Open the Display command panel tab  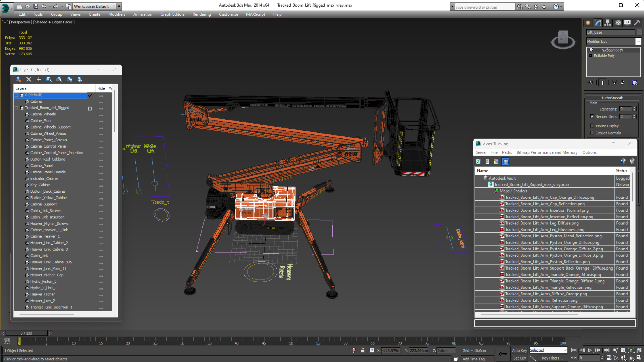click(x=627, y=23)
